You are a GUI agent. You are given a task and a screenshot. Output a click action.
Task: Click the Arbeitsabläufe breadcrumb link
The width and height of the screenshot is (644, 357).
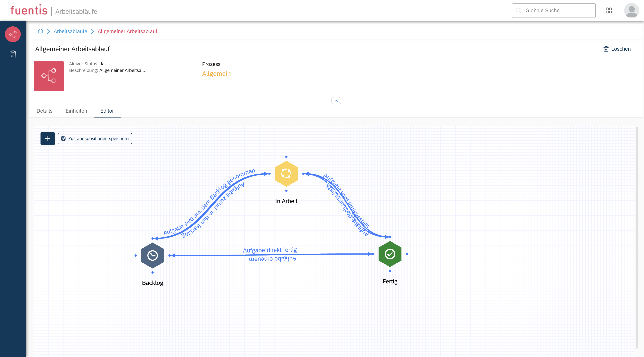click(x=70, y=31)
